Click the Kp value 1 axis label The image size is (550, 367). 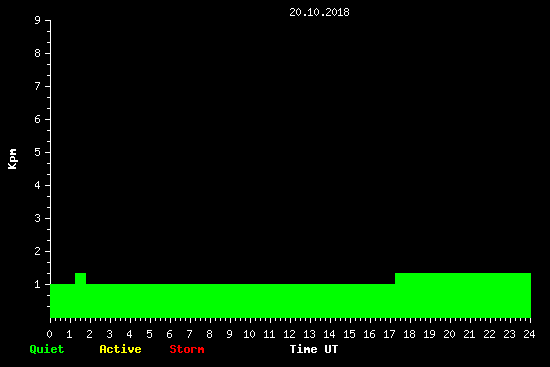(x=38, y=284)
